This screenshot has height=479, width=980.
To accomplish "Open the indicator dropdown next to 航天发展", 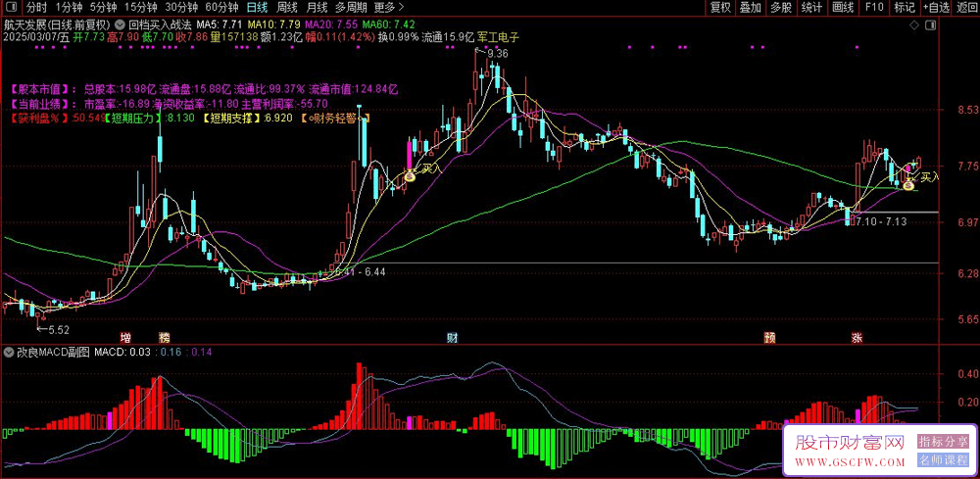I will (119, 25).
